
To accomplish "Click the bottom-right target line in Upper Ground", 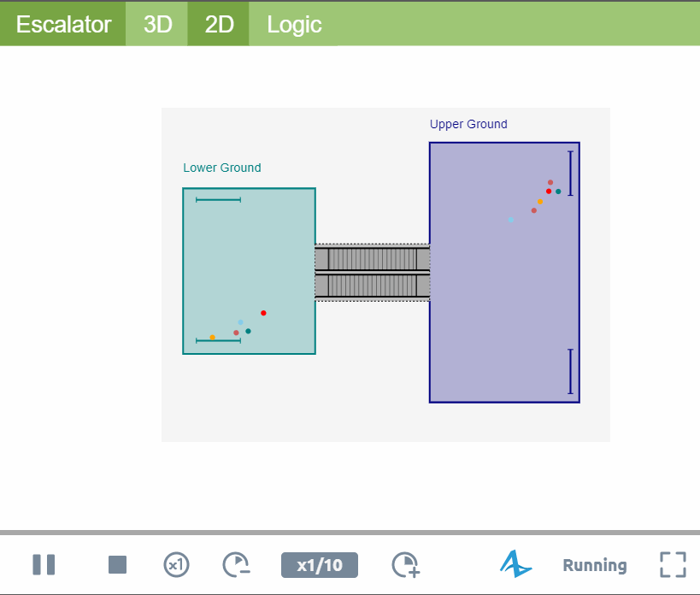I will point(571,371).
